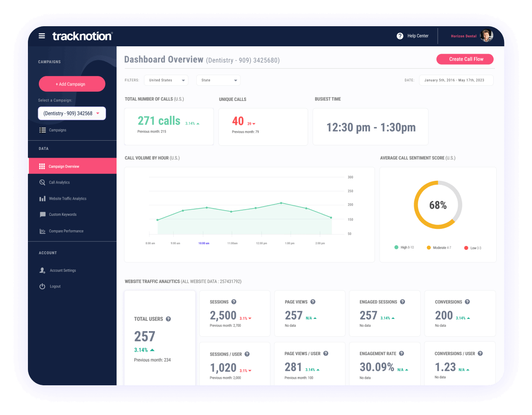Open the Select a Campaign dropdown

72,113
